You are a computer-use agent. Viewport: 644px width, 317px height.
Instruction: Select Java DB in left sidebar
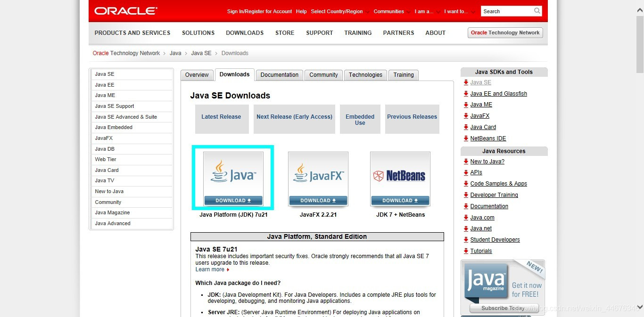132,149
